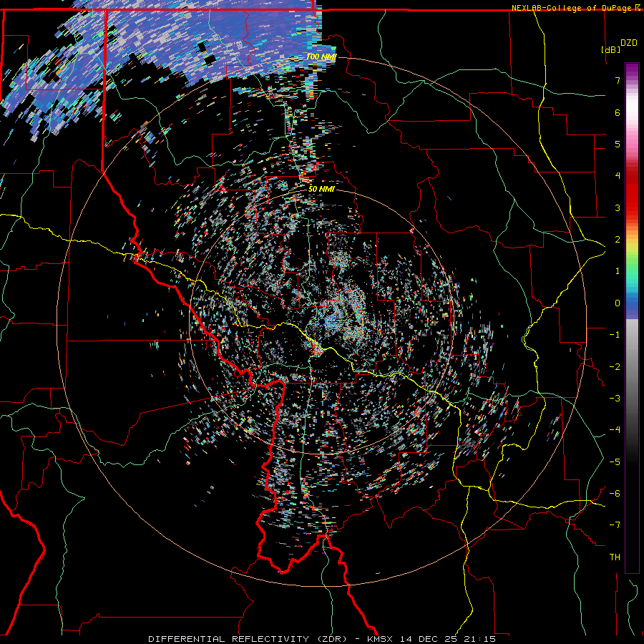Click the -3 value on the scale
644x644 pixels.
click(615, 399)
